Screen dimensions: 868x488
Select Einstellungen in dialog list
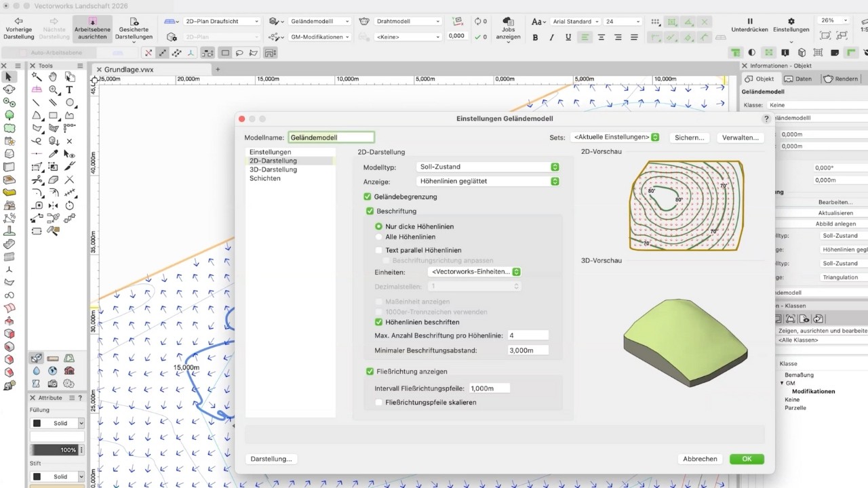[x=270, y=152]
